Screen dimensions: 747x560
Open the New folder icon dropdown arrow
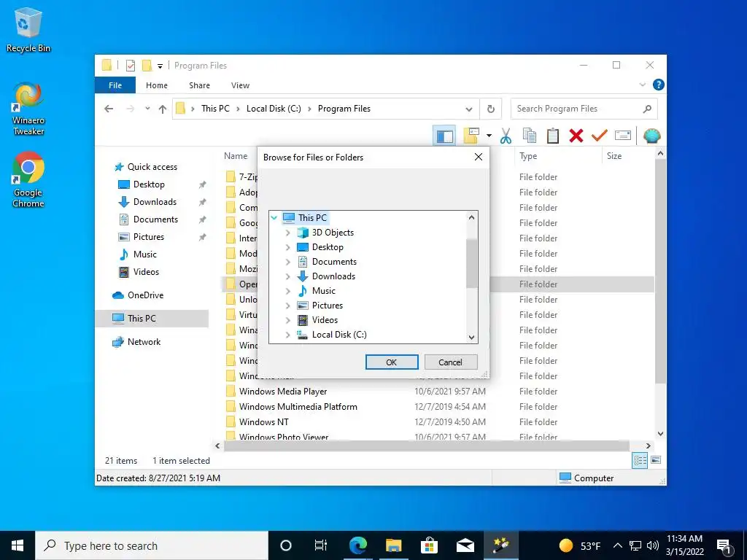click(x=489, y=136)
